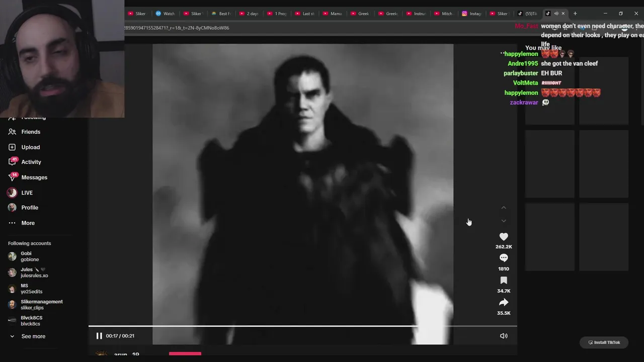Image resolution: width=644 pixels, height=362 pixels.
Task: Click the 262.2K like count
Action: click(504, 247)
